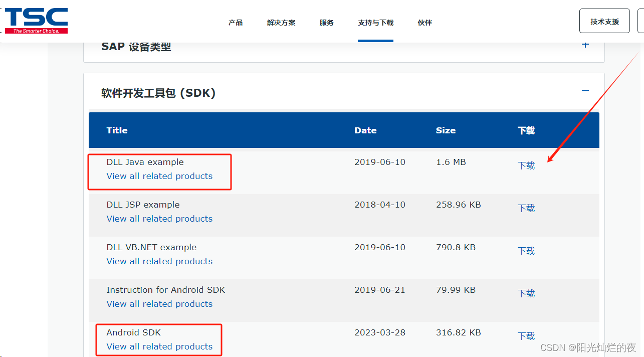The image size is (644, 357).
Task: Open the 产品 menu
Action: click(235, 22)
